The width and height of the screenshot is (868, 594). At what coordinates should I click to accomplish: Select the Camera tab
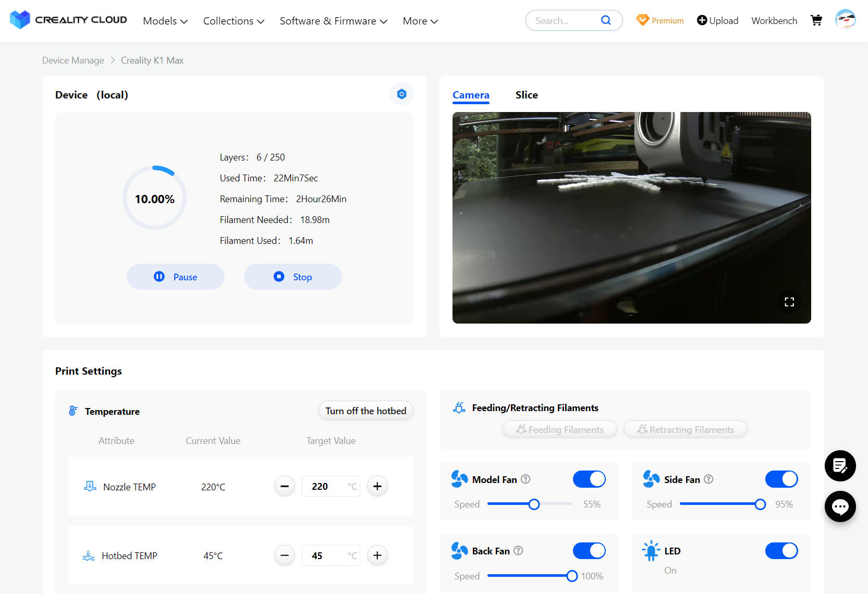(471, 95)
